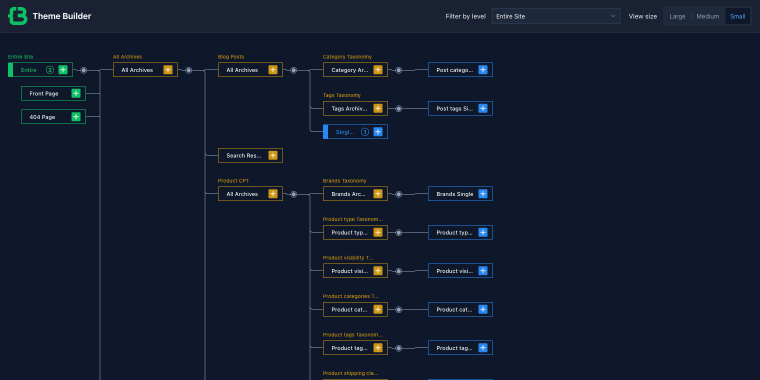Click the Theme Builder title text
760x380 pixels.
tap(62, 16)
